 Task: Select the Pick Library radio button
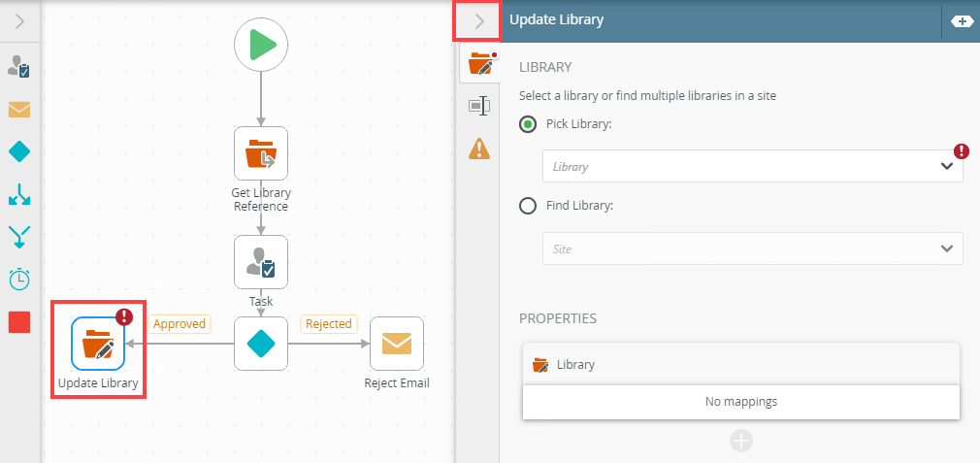[x=528, y=124]
